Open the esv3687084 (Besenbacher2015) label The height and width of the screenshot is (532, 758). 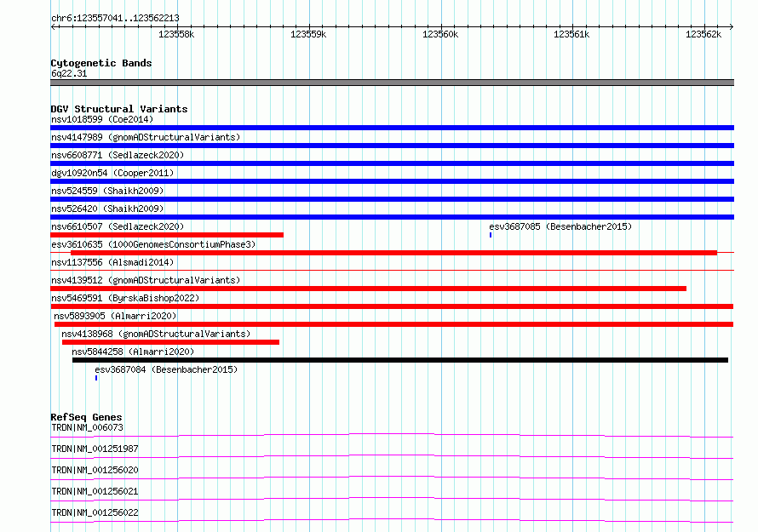tap(166, 369)
